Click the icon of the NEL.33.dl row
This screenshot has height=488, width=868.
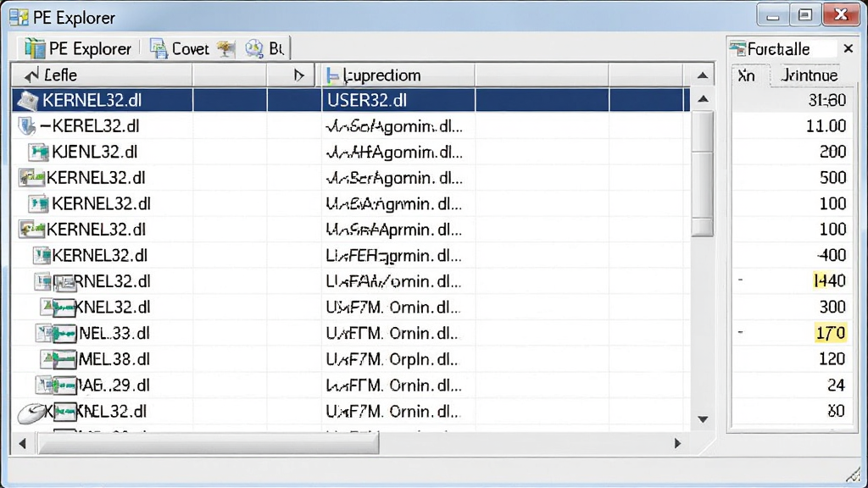pos(57,334)
